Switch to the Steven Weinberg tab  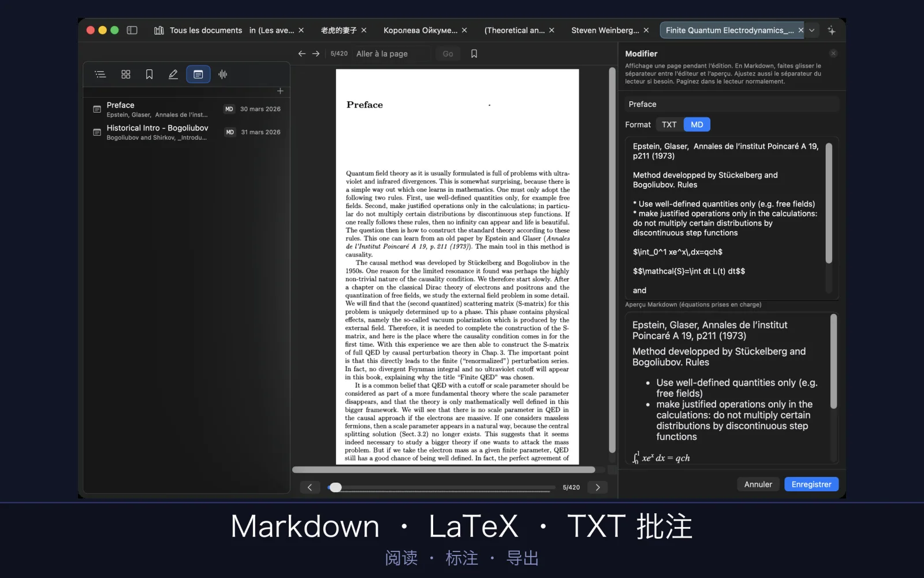605,30
